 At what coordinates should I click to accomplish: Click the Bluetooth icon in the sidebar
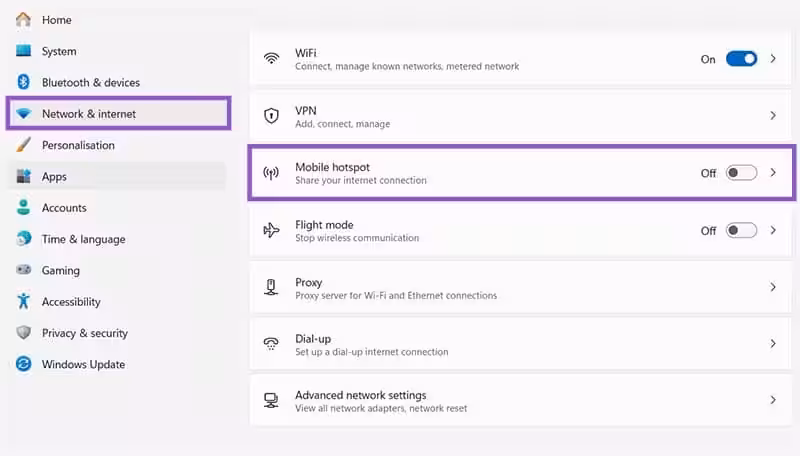tap(23, 82)
